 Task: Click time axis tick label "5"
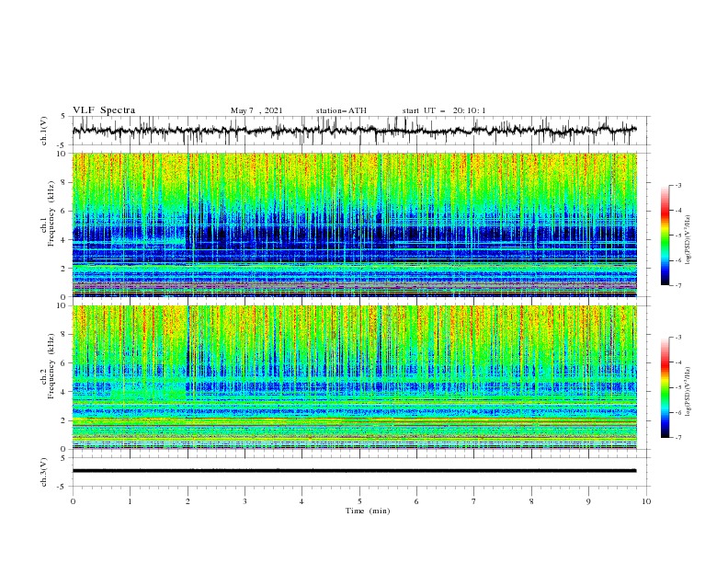359,501
